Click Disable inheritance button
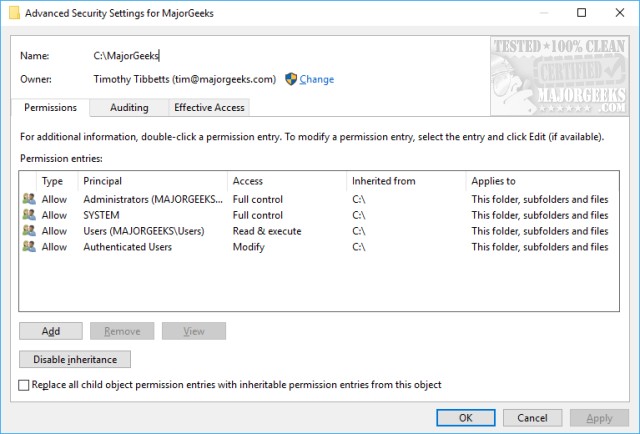The width and height of the screenshot is (640, 434). (75, 359)
